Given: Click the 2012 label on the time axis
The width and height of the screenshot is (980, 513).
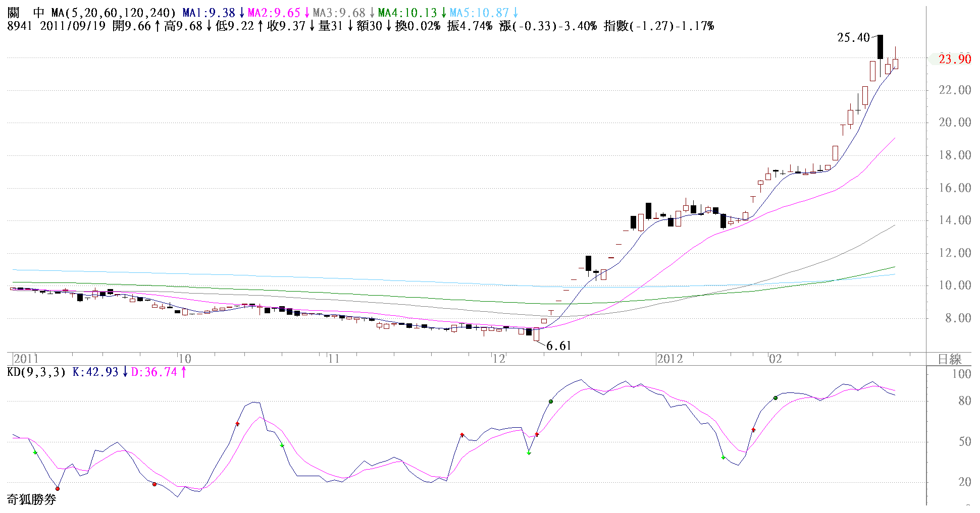Looking at the screenshot, I should (670, 359).
